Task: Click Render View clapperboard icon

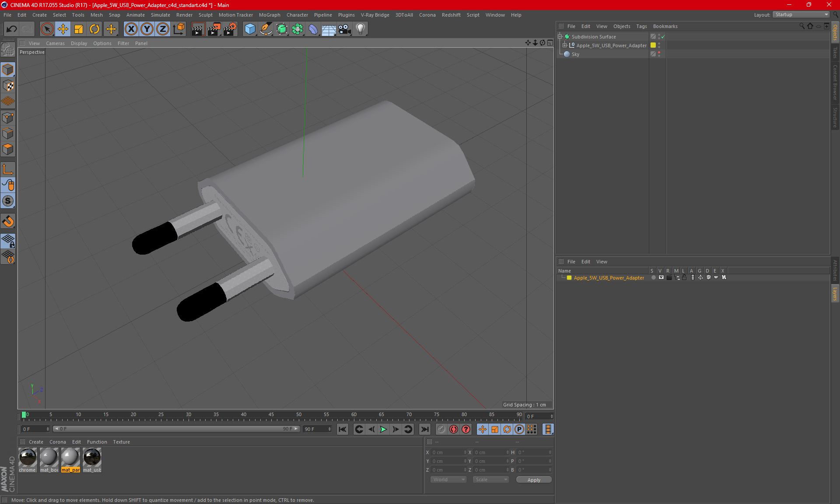Action: pyautogui.click(x=198, y=29)
